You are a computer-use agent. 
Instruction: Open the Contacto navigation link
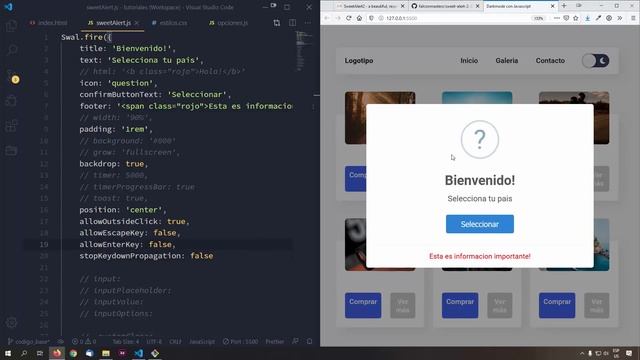click(x=550, y=60)
